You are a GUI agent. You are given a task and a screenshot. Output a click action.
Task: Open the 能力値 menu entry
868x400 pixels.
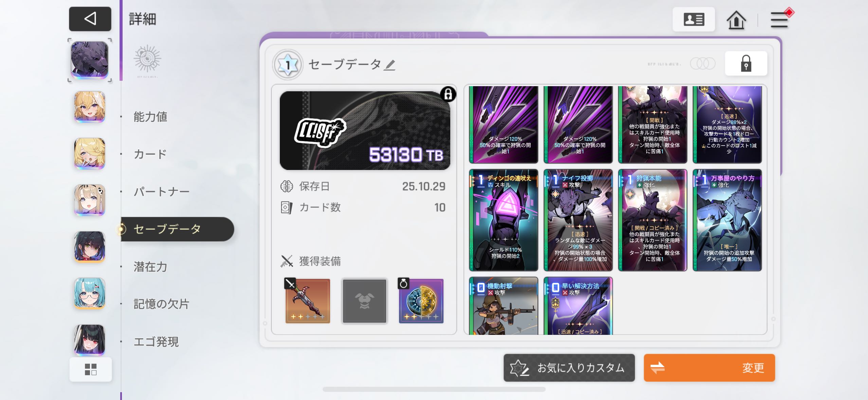point(150,117)
